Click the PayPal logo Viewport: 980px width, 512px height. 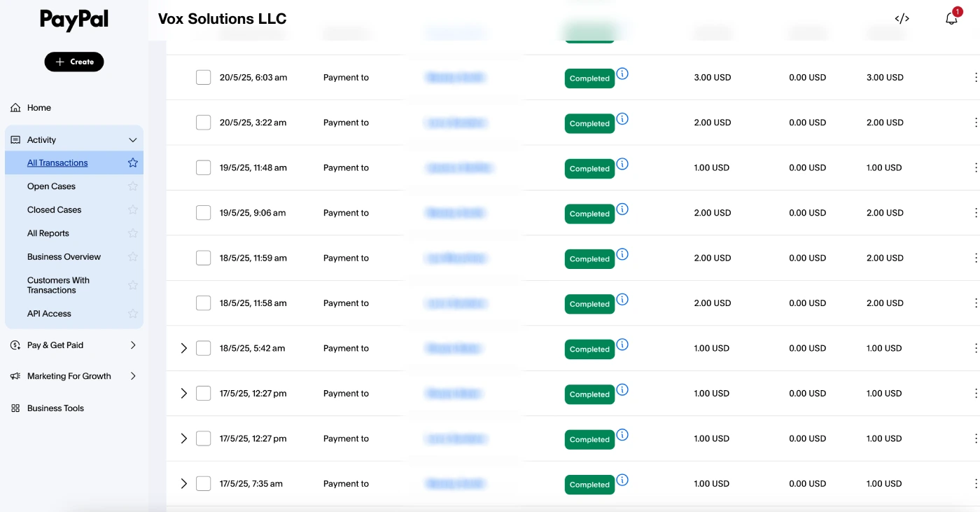73,20
